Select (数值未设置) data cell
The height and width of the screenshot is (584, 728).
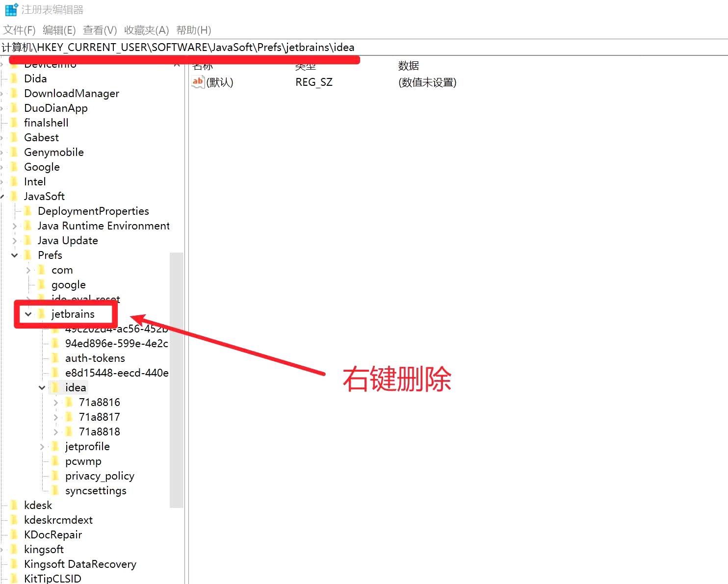pos(427,82)
